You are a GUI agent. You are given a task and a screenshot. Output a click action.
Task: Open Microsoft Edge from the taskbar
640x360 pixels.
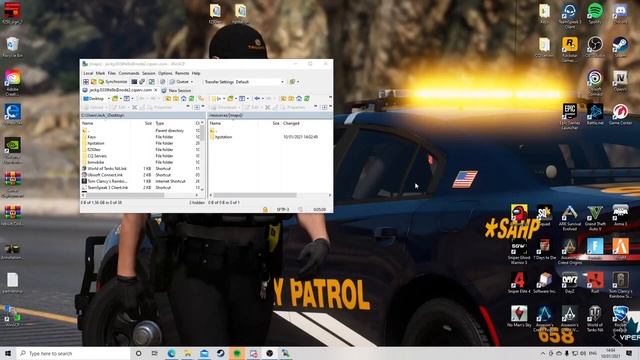click(x=171, y=353)
